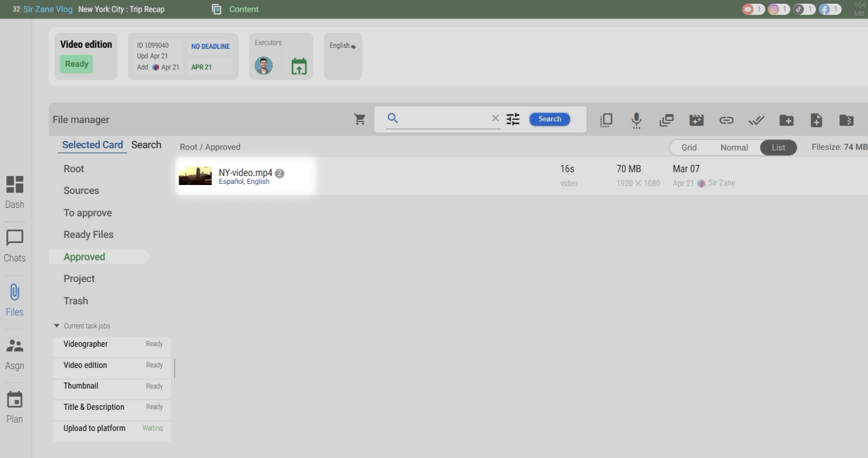Open the Sir Zane Vlog link
868x458 pixels.
(x=48, y=9)
